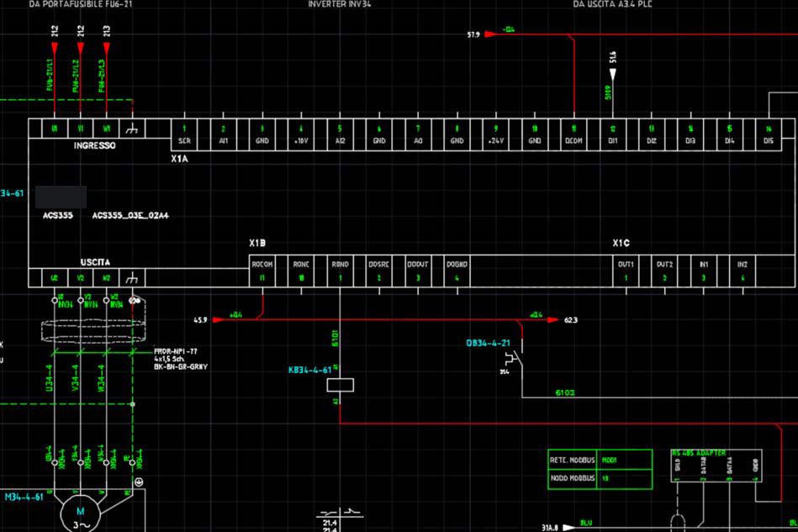The height and width of the screenshot is (532, 798).
Task: Click the dashed shielded cable oval symbol
Action: click(91, 329)
